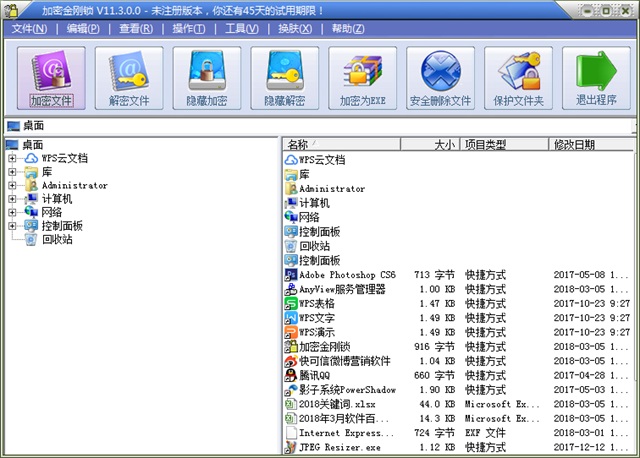
Task: Sort the list by the 名称 column header
Action: pos(341,145)
